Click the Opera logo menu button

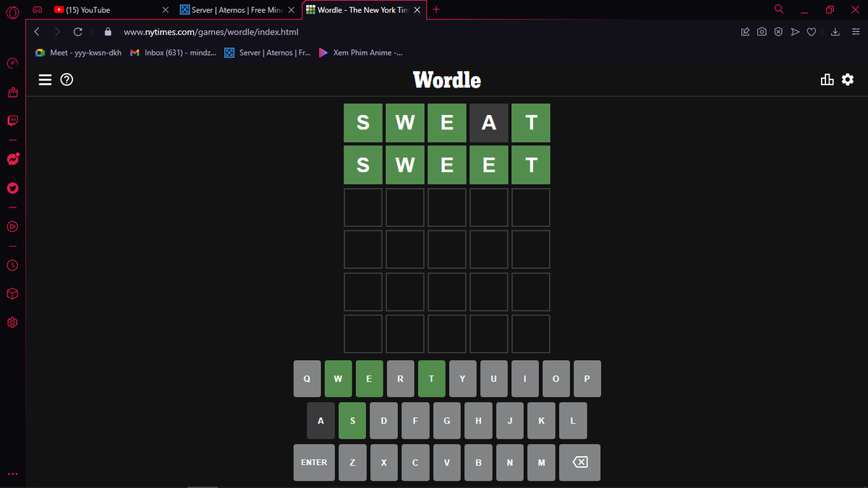[12, 12]
